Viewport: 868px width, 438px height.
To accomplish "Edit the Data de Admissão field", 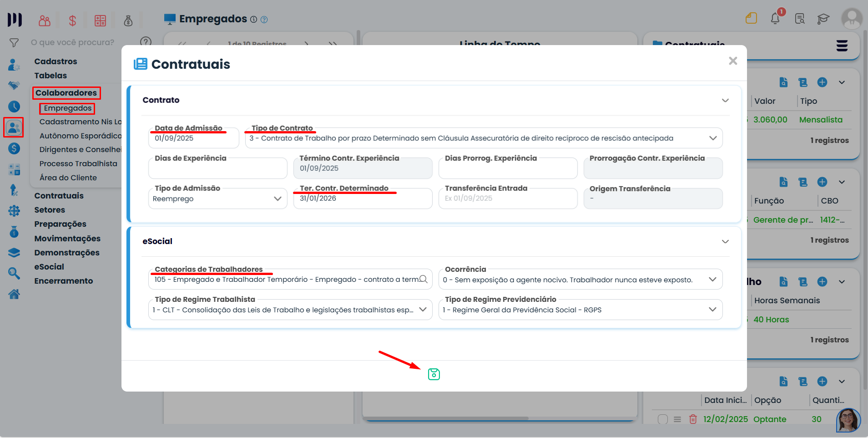I will (x=194, y=138).
